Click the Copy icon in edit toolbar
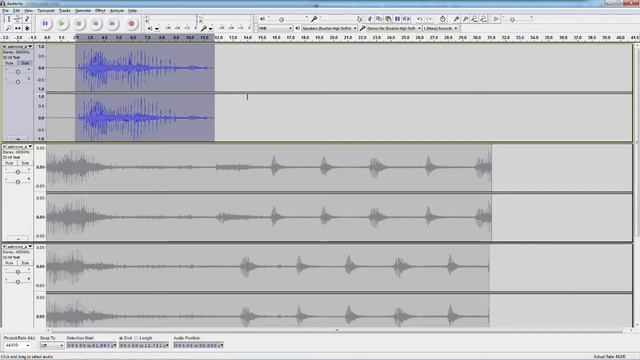Image resolution: width=640 pixels, height=360 pixels. tap(379, 19)
